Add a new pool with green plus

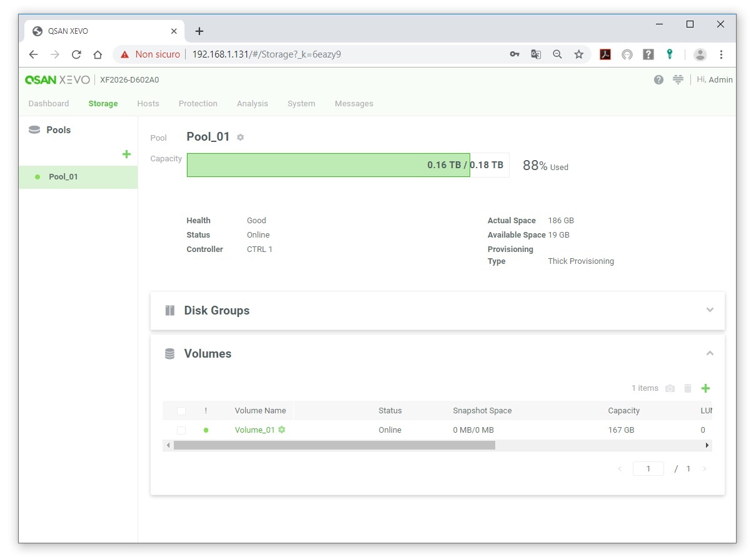[126, 154]
